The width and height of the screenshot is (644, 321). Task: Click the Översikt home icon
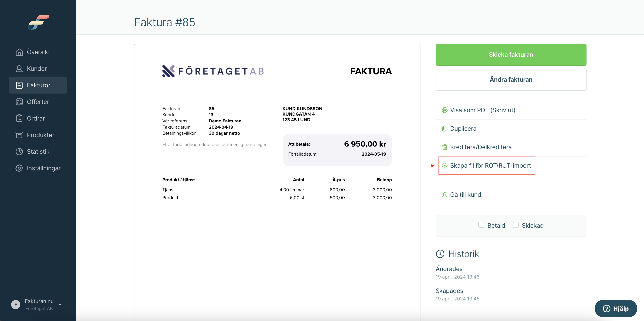pos(19,52)
